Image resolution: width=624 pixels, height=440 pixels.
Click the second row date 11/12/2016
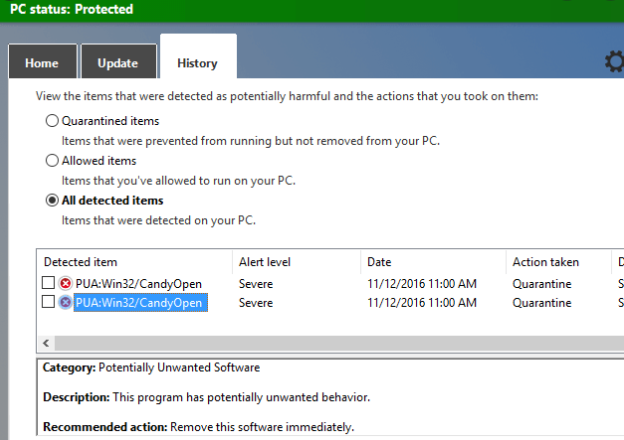coord(422,302)
